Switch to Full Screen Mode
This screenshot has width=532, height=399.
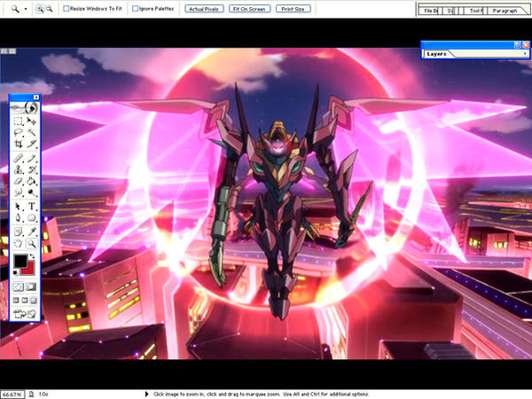click(x=34, y=301)
